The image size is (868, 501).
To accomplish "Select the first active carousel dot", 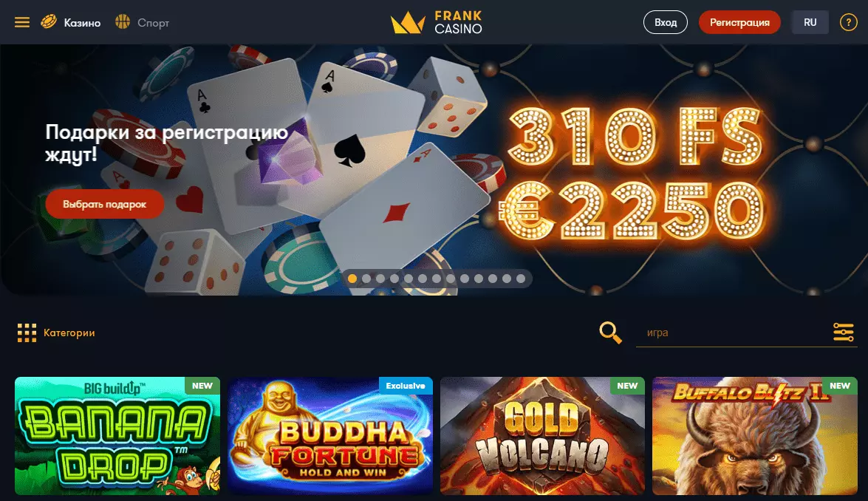I will (352, 279).
